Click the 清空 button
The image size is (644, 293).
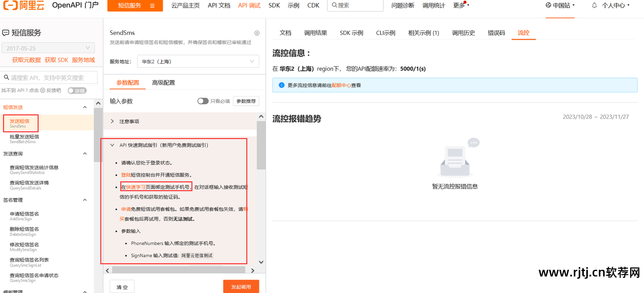click(122, 287)
